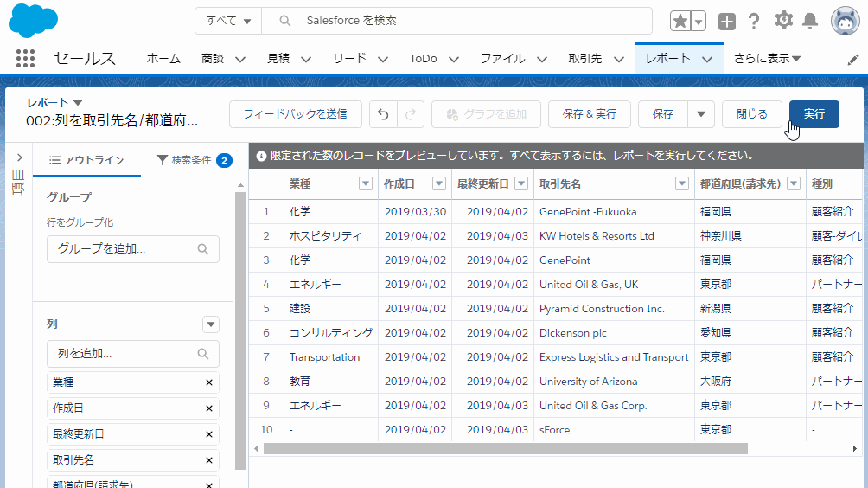The image size is (868, 488).
Task: Click the Dickenson plc cell
Action: coord(614,333)
